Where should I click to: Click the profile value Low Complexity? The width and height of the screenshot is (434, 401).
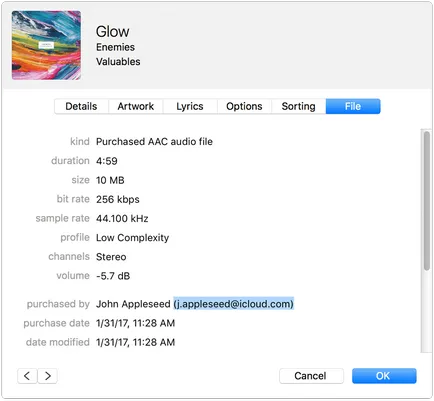(132, 238)
